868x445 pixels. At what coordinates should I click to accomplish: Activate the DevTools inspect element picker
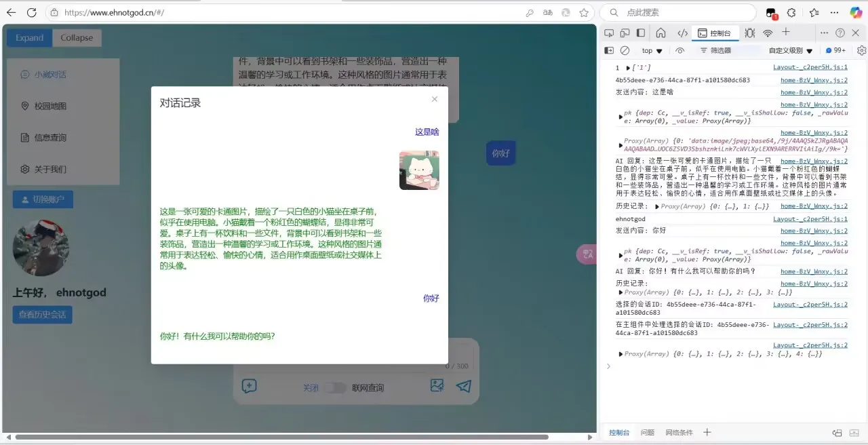click(x=609, y=33)
